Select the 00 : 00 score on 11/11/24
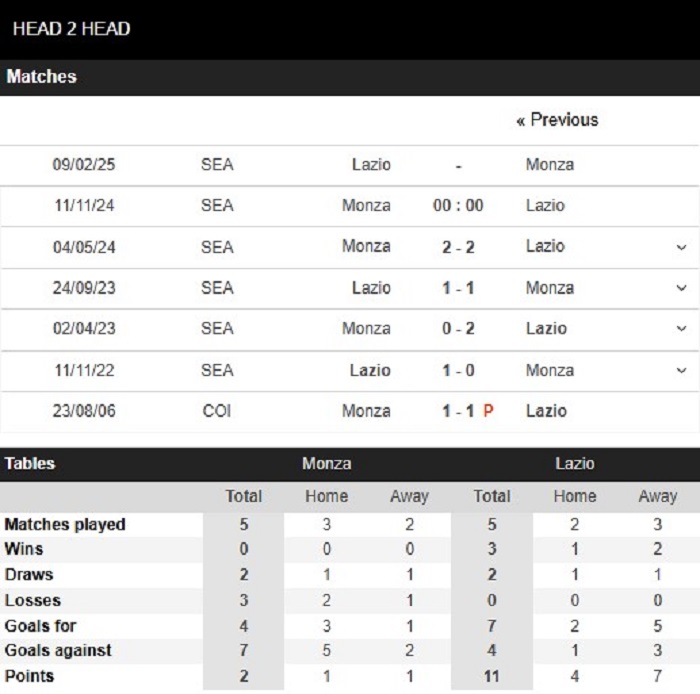 458,206
